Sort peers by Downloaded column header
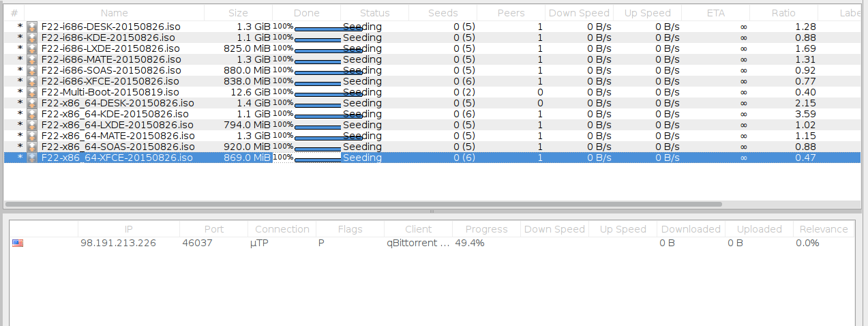Screen dimensions: 868x326 pos(691,229)
